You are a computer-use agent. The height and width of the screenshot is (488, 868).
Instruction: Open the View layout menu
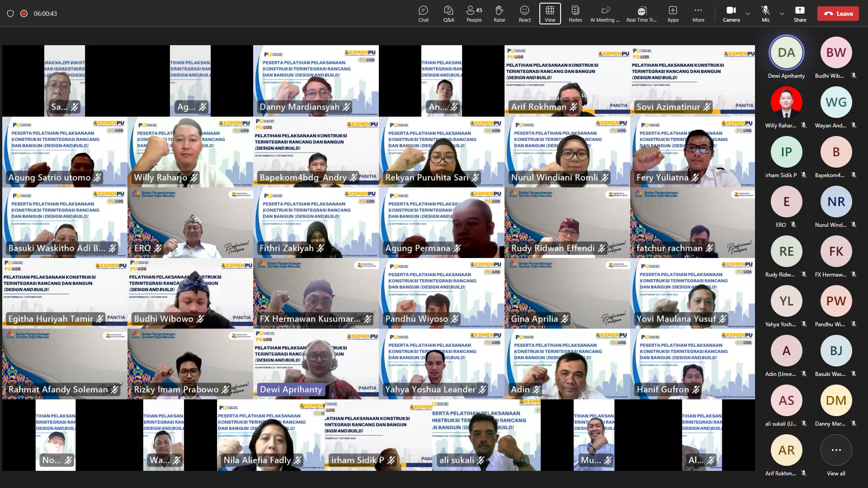pyautogui.click(x=550, y=14)
